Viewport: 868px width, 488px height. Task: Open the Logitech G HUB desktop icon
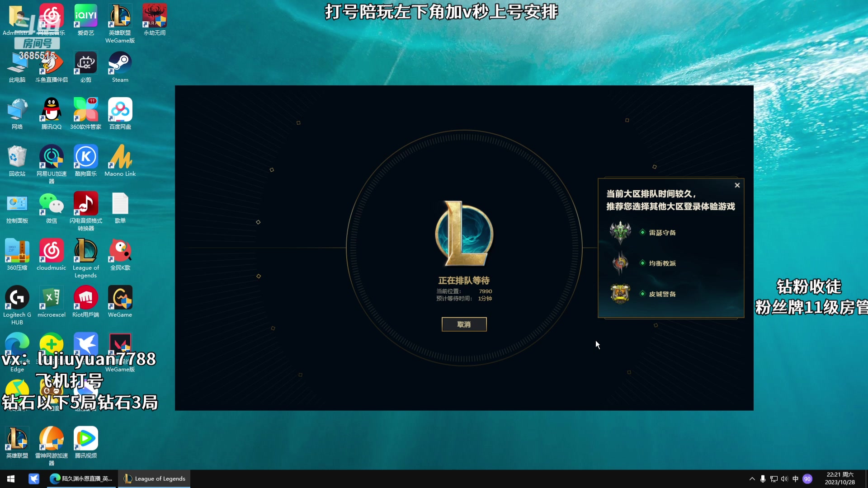17,306
